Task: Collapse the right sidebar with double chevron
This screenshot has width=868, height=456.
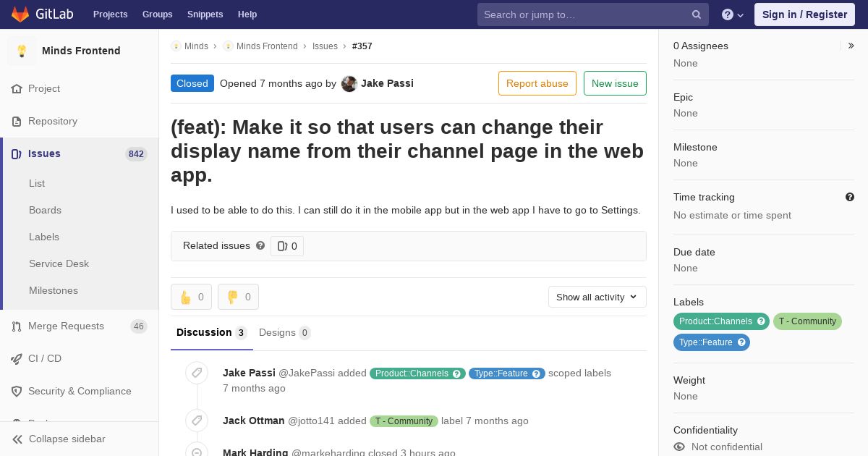Action: 851,46
